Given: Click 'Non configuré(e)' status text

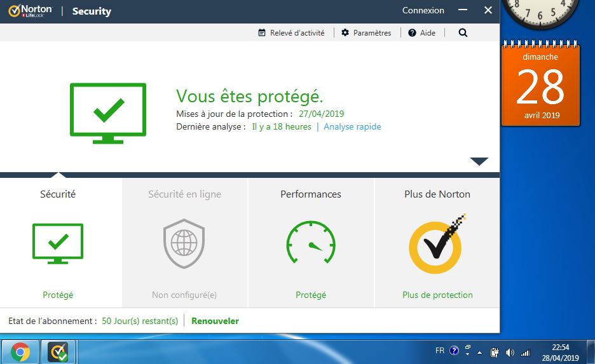Looking at the screenshot, I should (184, 295).
